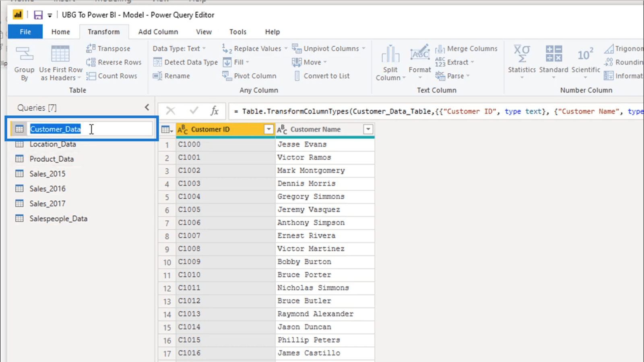The image size is (644, 362).
Task: Click Customer Name data type icon
Action: [282, 130]
